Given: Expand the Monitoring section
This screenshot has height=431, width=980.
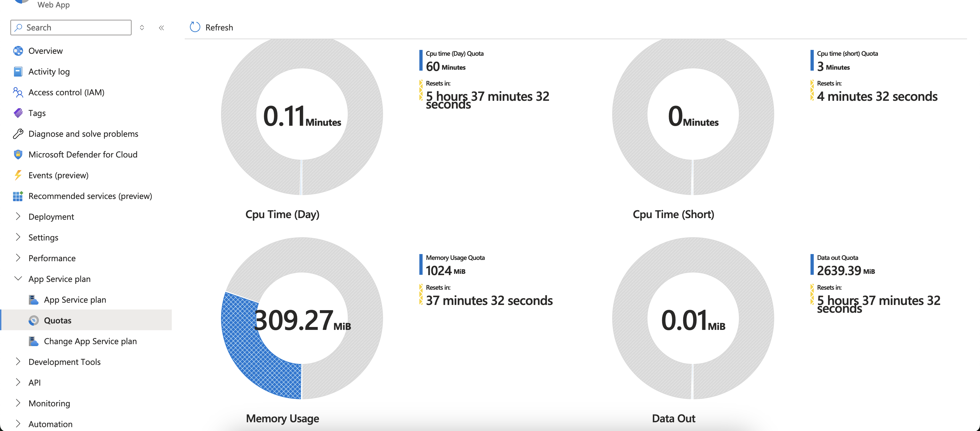Looking at the screenshot, I should coord(18,403).
